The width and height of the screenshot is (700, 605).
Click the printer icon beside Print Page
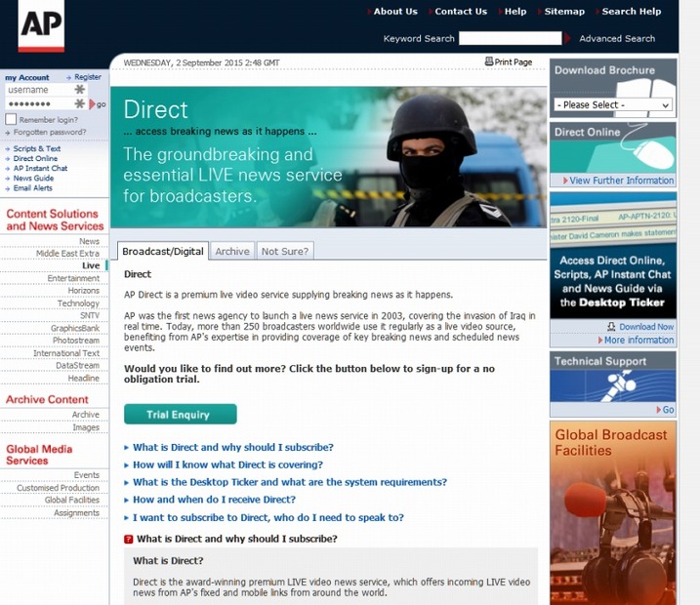tap(489, 61)
